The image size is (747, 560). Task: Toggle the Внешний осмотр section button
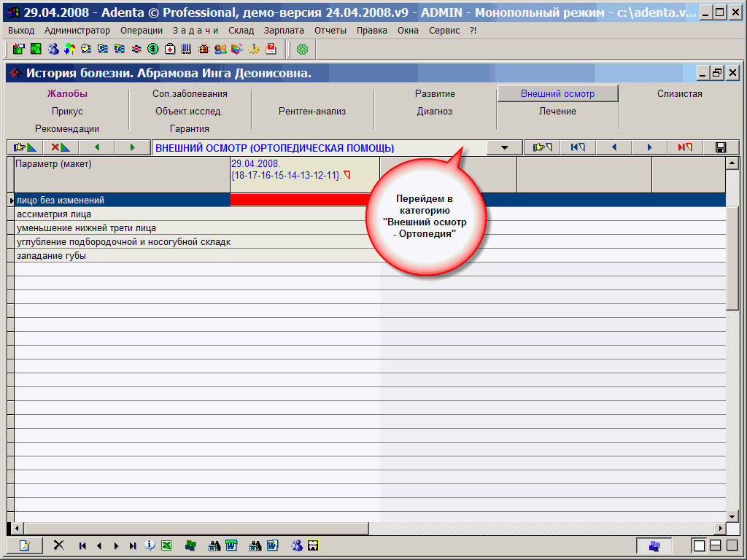[x=557, y=94]
